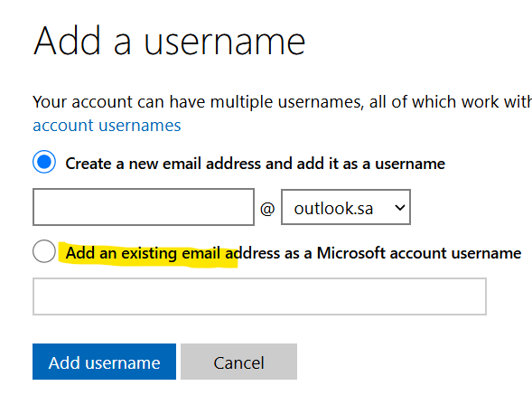Click the existing email address input field
The image size is (532, 414).
click(x=259, y=296)
